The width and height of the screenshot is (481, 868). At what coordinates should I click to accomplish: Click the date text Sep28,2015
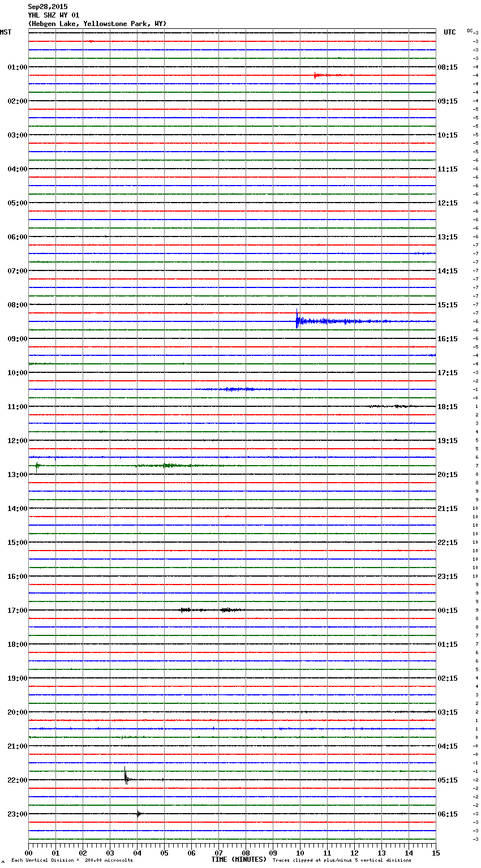pos(48,7)
